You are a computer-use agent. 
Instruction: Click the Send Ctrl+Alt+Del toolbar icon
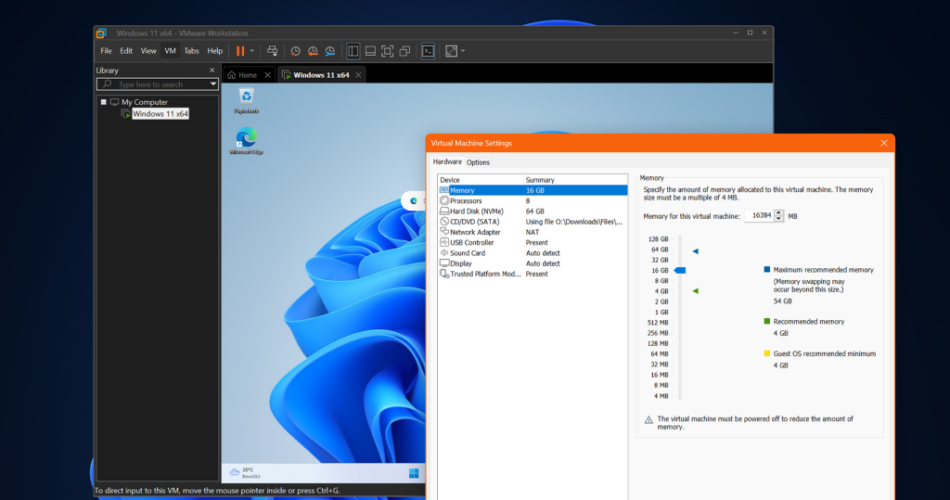coord(273,50)
